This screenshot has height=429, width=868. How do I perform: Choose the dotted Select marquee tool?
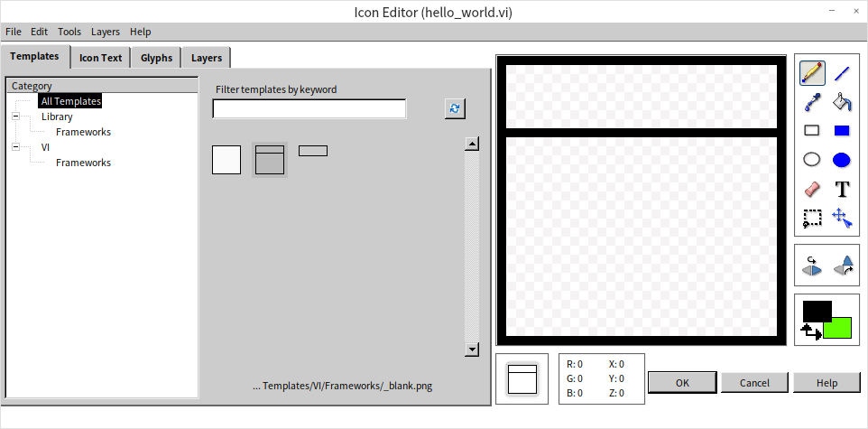point(811,218)
